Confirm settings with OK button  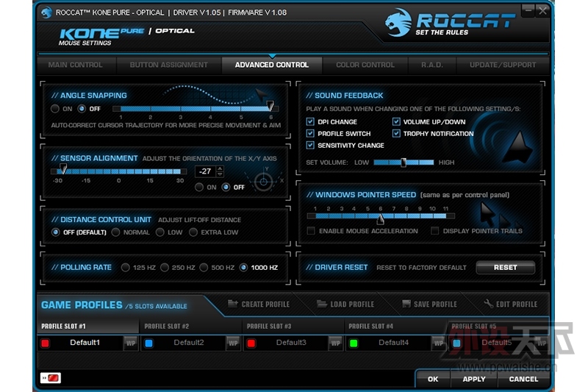tap(433, 379)
